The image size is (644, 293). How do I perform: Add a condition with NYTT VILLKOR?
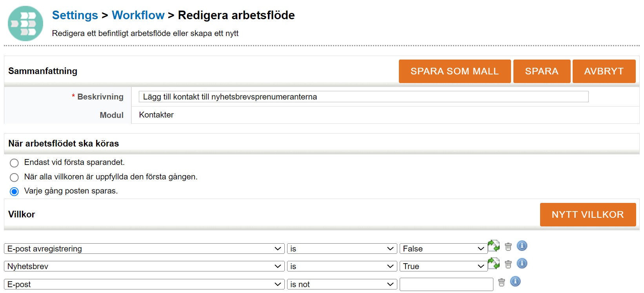click(x=588, y=215)
